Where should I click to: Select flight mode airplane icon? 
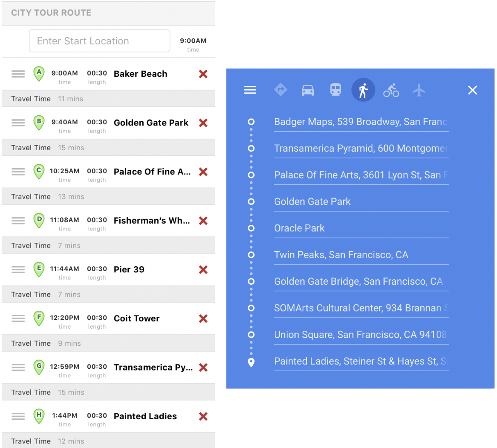419,90
